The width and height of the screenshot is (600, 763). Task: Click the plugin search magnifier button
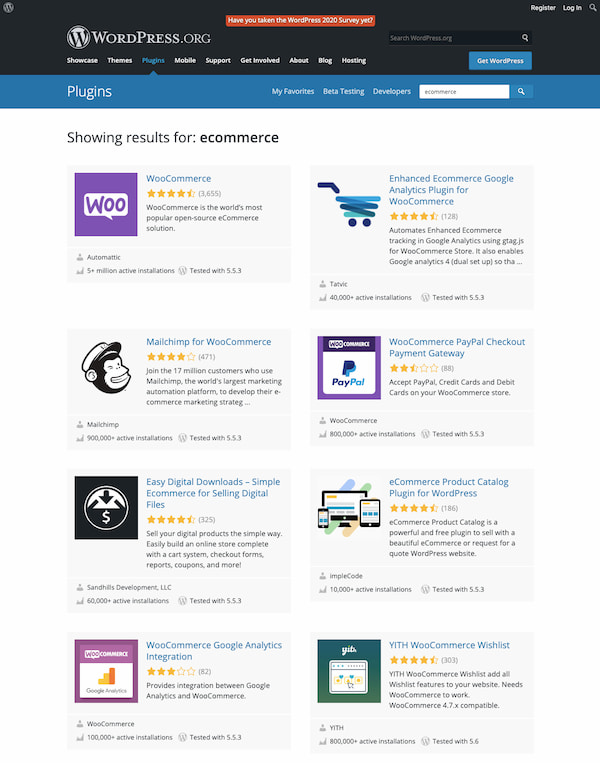click(521, 92)
